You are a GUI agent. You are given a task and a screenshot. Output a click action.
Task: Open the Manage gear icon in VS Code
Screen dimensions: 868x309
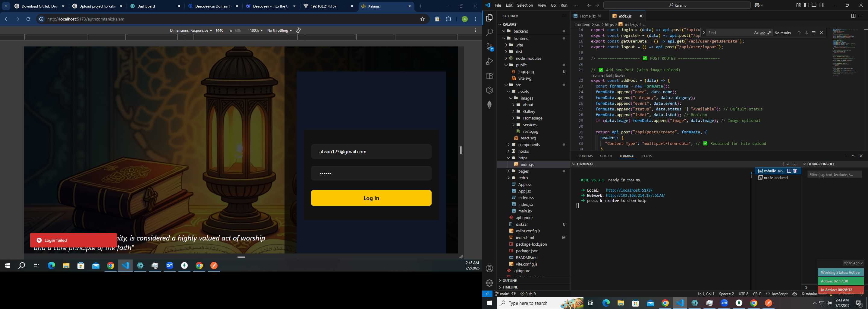489,283
